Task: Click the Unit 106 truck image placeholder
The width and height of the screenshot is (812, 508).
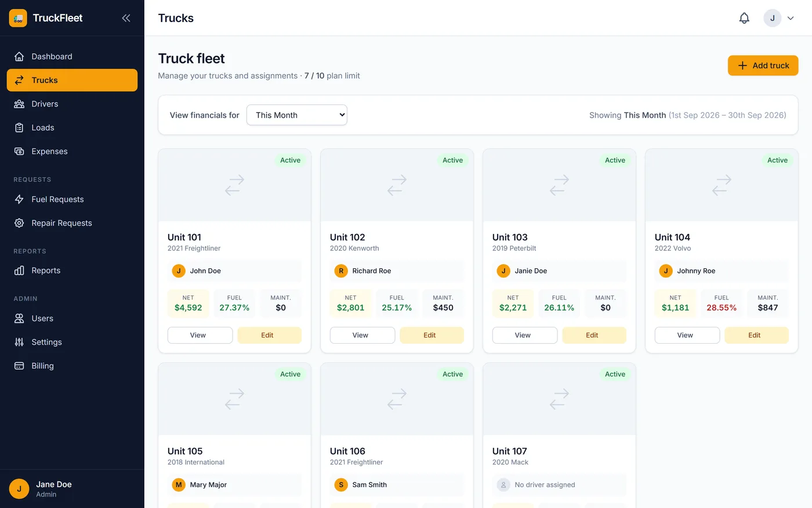Action: pos(397,399)
